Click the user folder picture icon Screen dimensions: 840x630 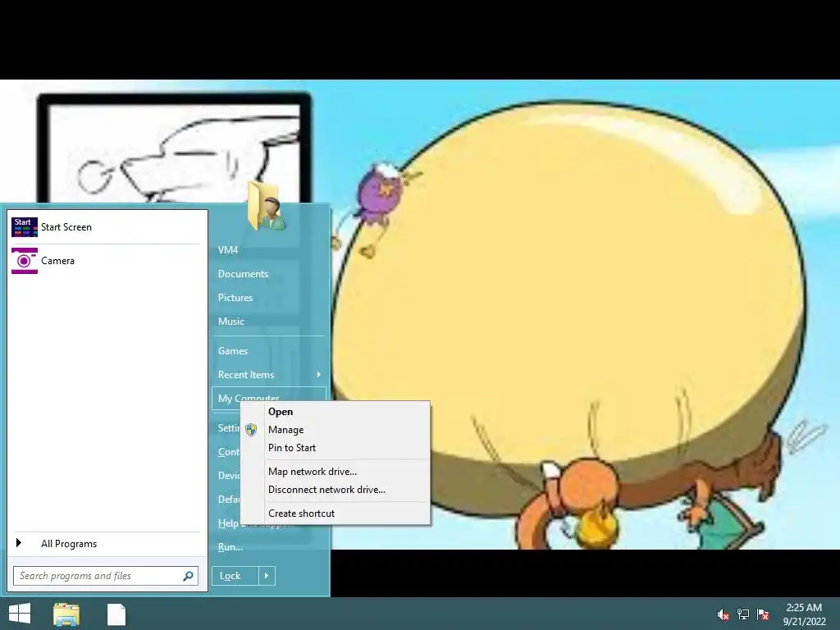click(267, 206)
